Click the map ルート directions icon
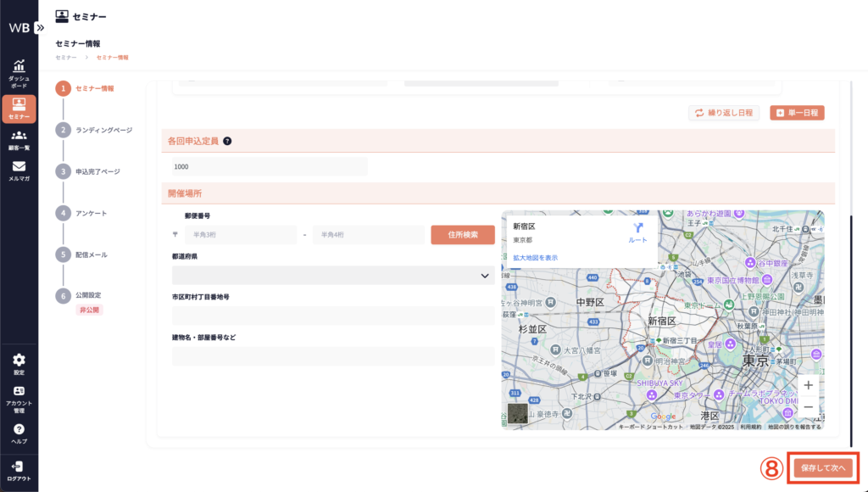This screenshot has width=868, height=492. (x=637, y=230)
